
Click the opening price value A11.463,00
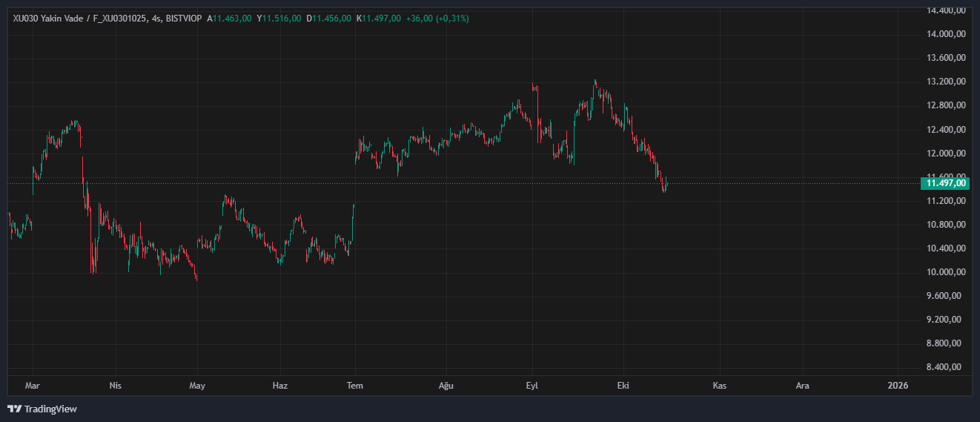[x=230, y=19]
